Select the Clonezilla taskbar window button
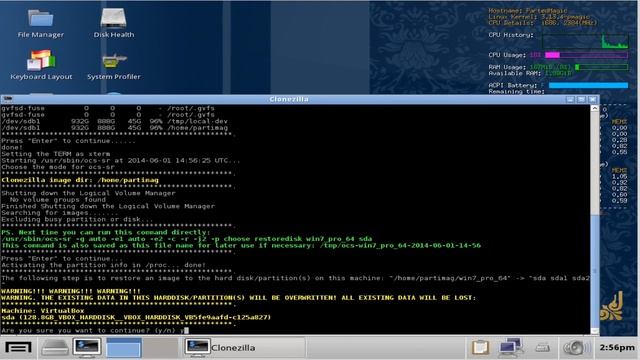This screenshot has height=360, width=640. point(244,348)
